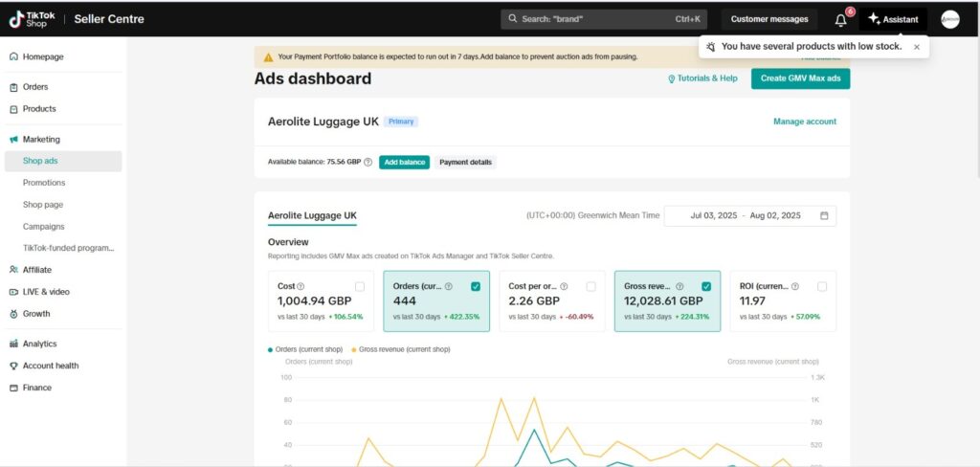
Task: Expand the Affiliate sidebar menu
Action: (x=37, y=270)
